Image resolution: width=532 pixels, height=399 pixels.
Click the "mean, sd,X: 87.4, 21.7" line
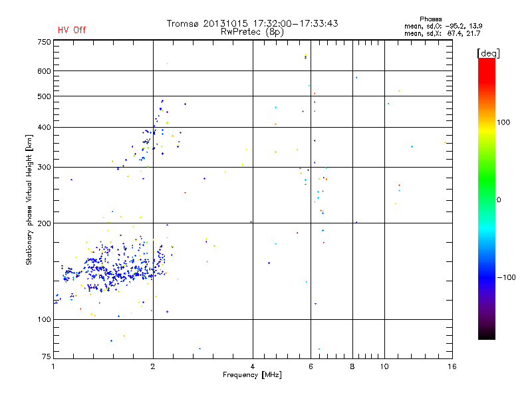tap(442, 33)
